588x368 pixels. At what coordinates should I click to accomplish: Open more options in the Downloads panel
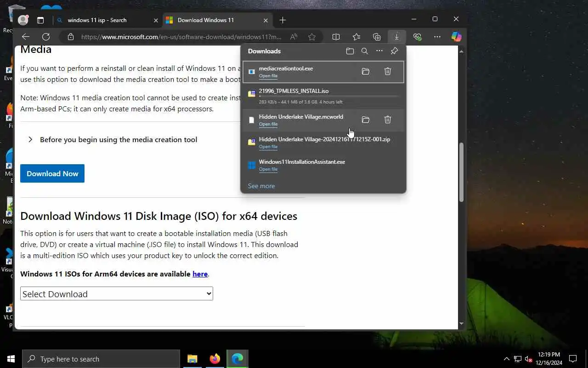(x=379, y=51)
